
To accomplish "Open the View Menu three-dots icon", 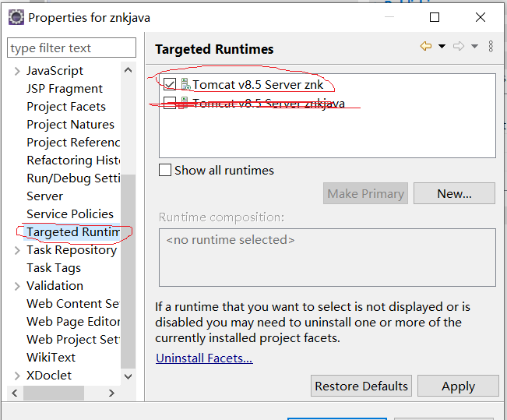I will (491, 46).
